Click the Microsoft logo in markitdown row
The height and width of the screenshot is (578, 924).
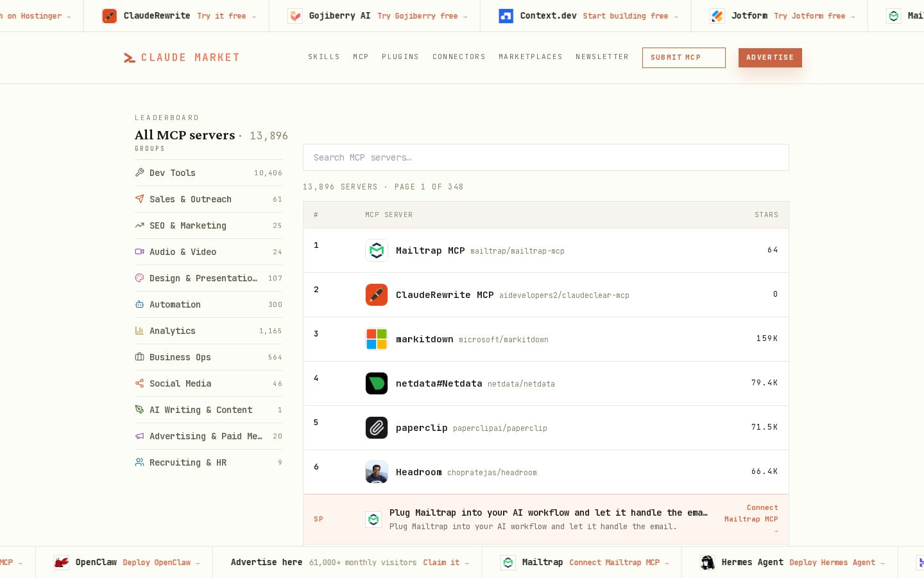coord(377,339)
